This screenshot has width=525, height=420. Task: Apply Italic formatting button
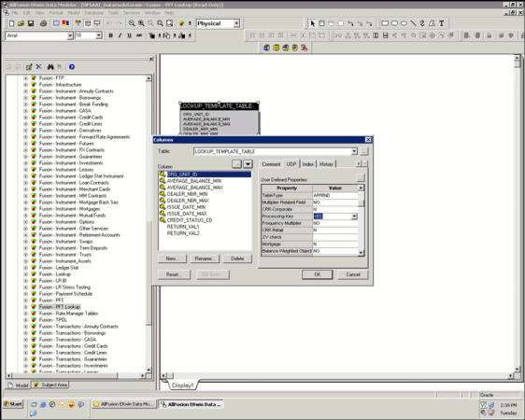pyautogui.click(x=120, y=35)
